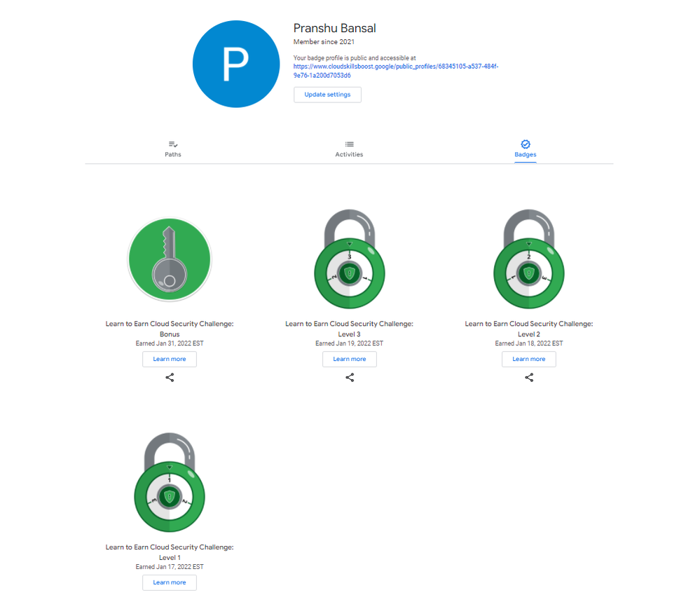Open the Level 3 padlock badge image
Viewport: 700px width, 595px height.
pyautogui.click(x=350, y=259)
